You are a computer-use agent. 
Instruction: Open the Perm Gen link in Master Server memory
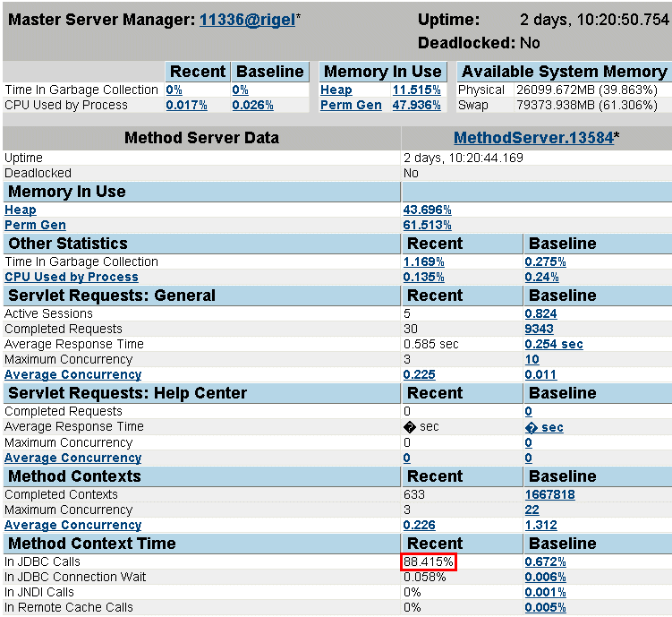pyautogui.click(x=351, y=105)
